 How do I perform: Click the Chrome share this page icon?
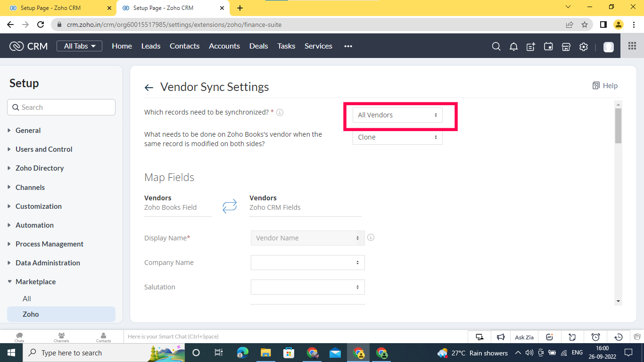pyautogui.click(x=570, y=25)
